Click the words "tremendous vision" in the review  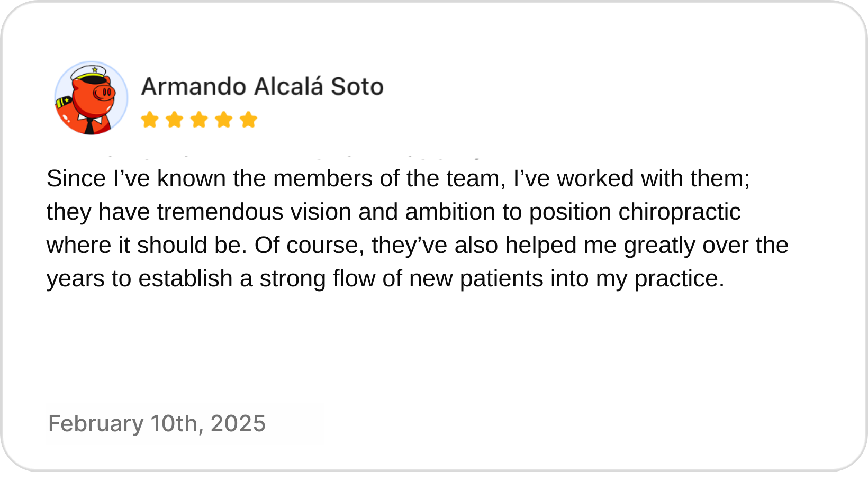(x=254, y=212)
